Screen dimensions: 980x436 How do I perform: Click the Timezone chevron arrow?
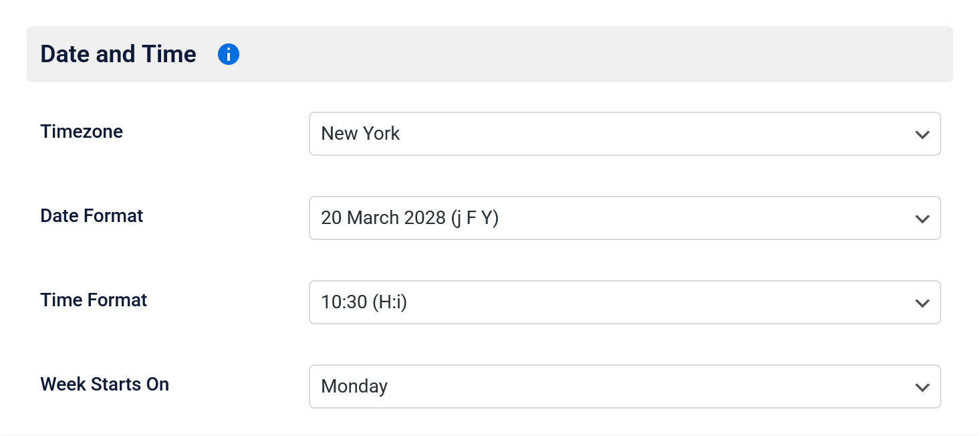pos(923,134)
